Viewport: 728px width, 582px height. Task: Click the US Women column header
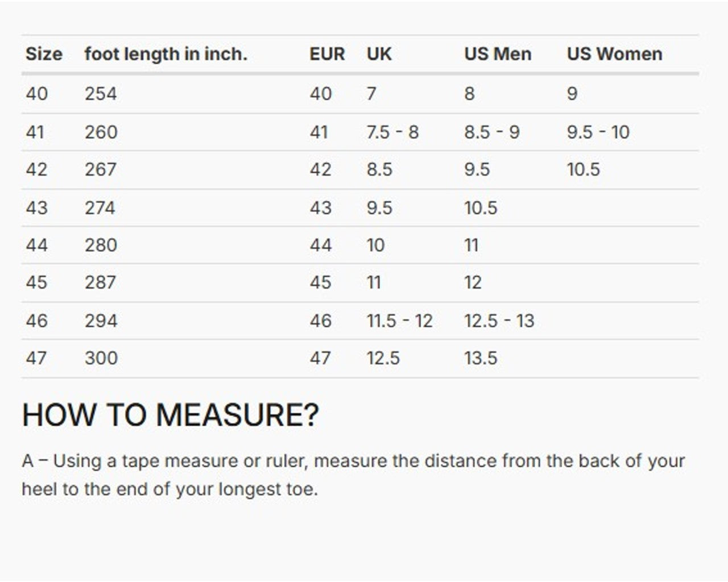pyautogui.click(x=614, y=54)
